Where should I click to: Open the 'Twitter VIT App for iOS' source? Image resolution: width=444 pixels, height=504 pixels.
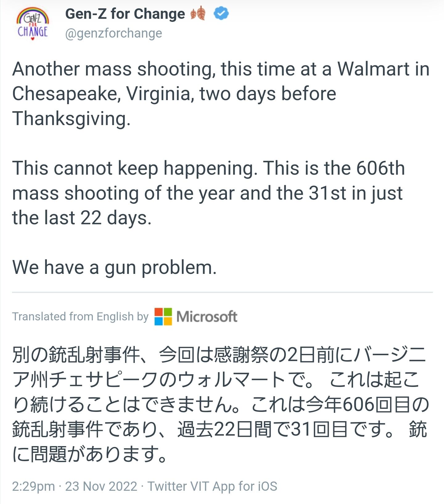(x=212, y=486)
